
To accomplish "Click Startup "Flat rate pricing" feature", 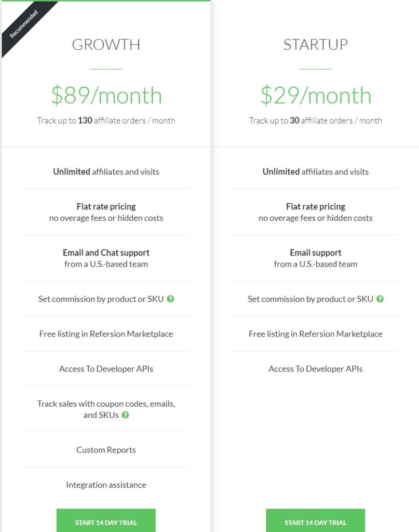I will click(x=316, y=207).
